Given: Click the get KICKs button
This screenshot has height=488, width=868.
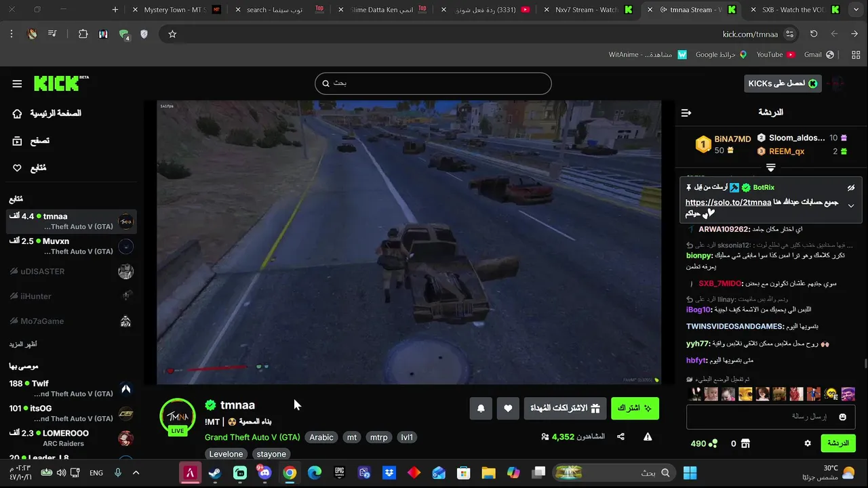Looking at the screenshot, I should [783, 83].
